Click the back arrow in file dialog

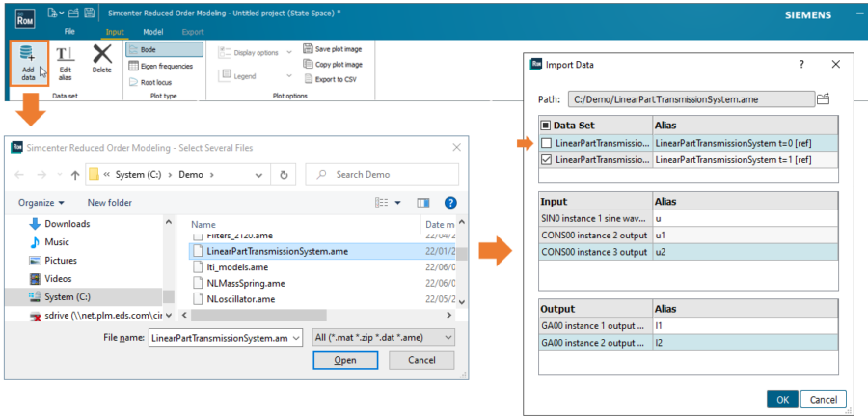(x=19, y=175)
